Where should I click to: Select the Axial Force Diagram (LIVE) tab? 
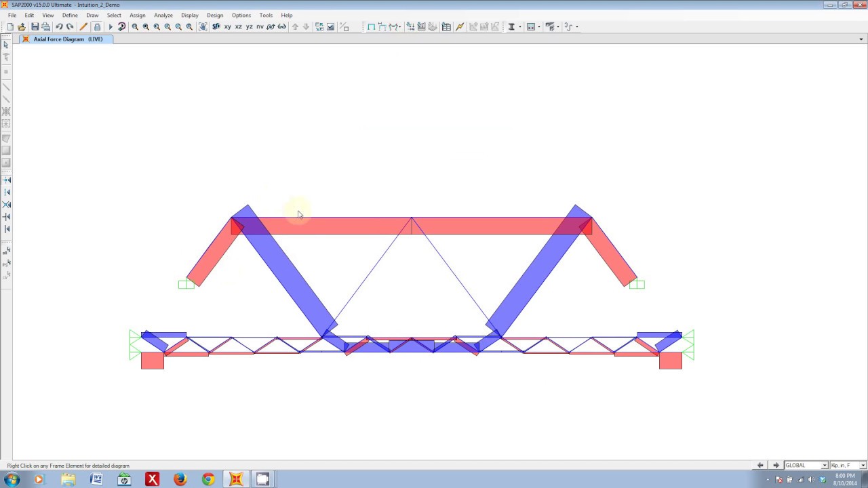point(68,39)
